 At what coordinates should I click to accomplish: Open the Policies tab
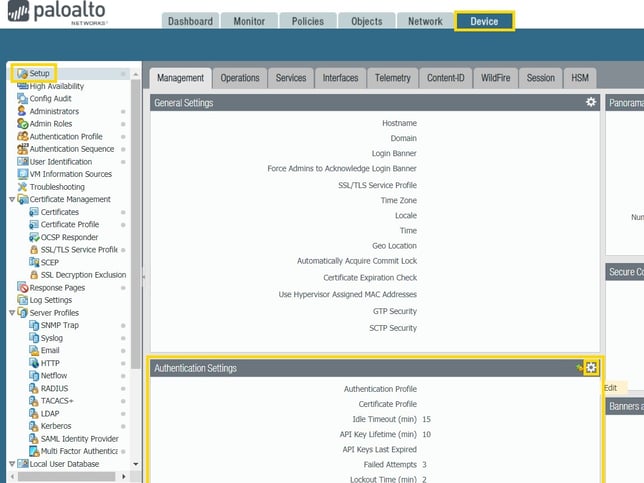tap(308, 21)
